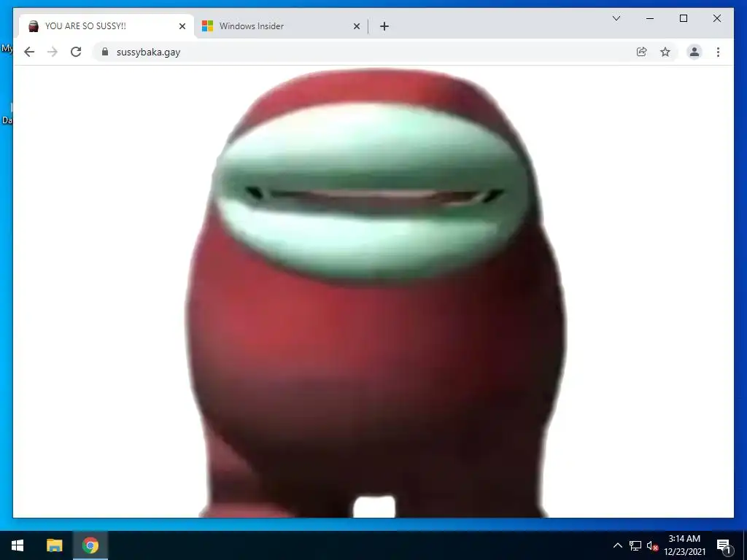View site info via the padlock icon
The width and height of the screenshot is (747, 560).
(105, 52)
